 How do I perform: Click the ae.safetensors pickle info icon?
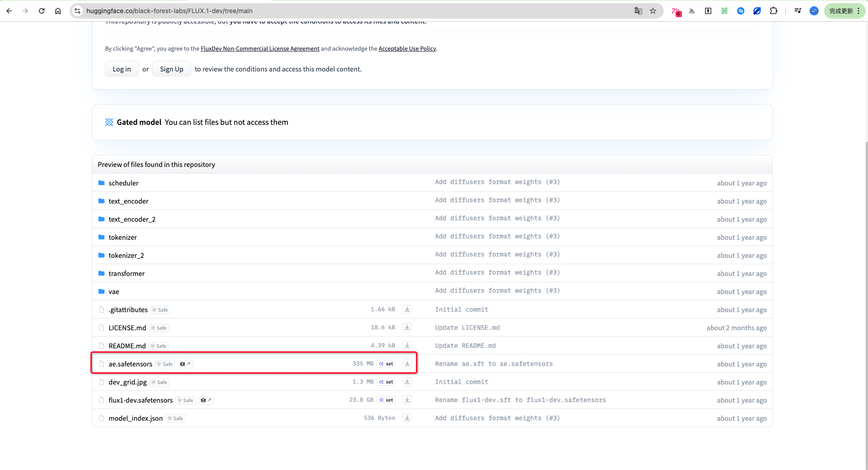[185, 364]
